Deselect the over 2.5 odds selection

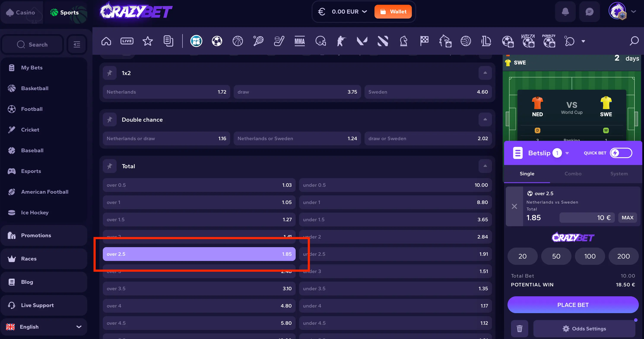[199, 254]
